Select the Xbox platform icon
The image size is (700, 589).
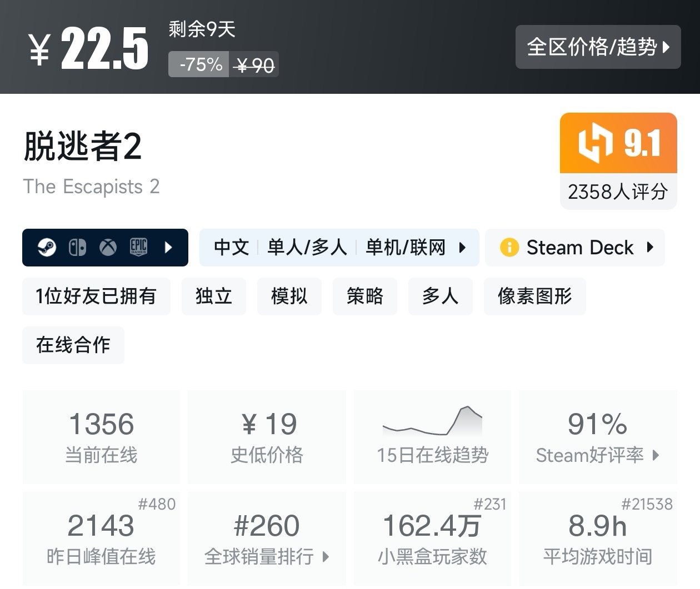[x=107, y=247]
